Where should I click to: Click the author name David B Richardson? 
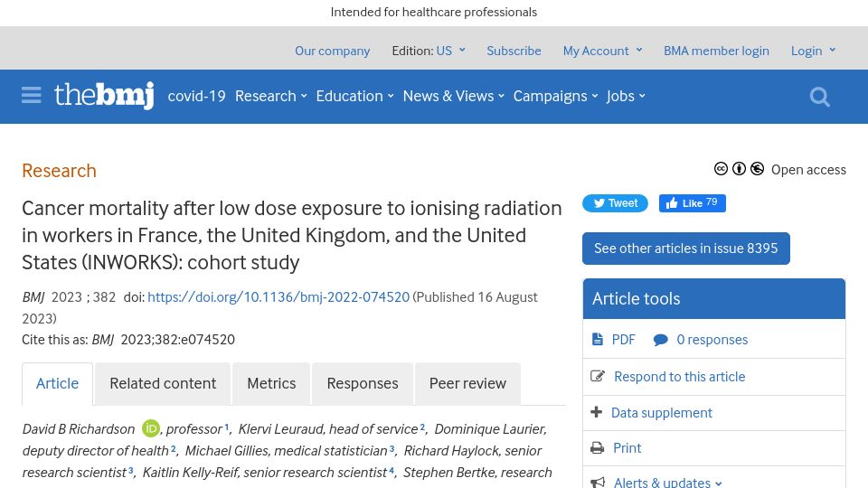[79, 428]
